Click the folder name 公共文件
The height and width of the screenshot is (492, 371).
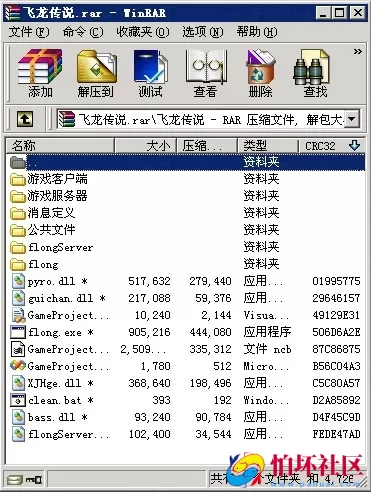(51, 230)
